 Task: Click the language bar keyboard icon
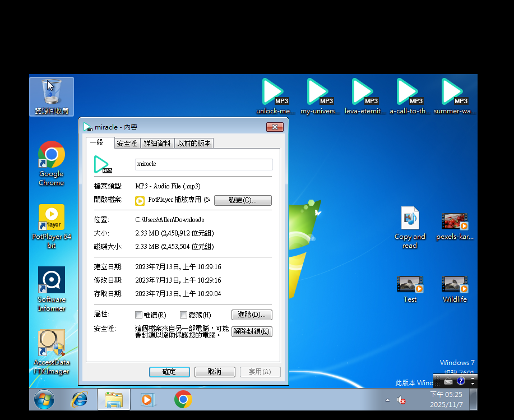click(x=448, y=381)
